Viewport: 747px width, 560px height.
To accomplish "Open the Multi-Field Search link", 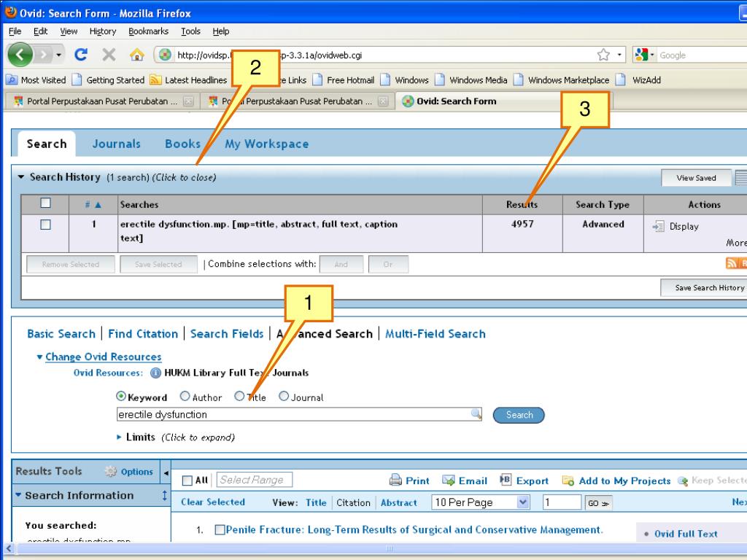I will pos(435,334).
